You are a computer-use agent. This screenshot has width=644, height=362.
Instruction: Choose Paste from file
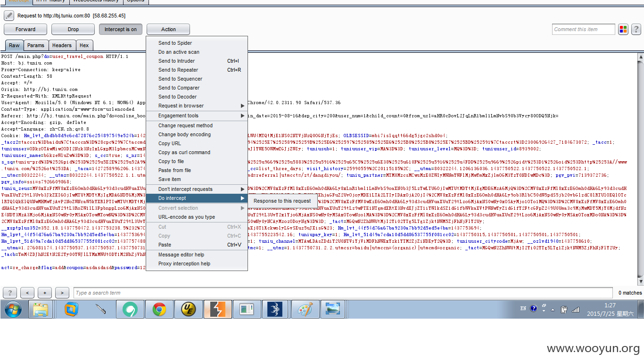click(x=197, y=170)
